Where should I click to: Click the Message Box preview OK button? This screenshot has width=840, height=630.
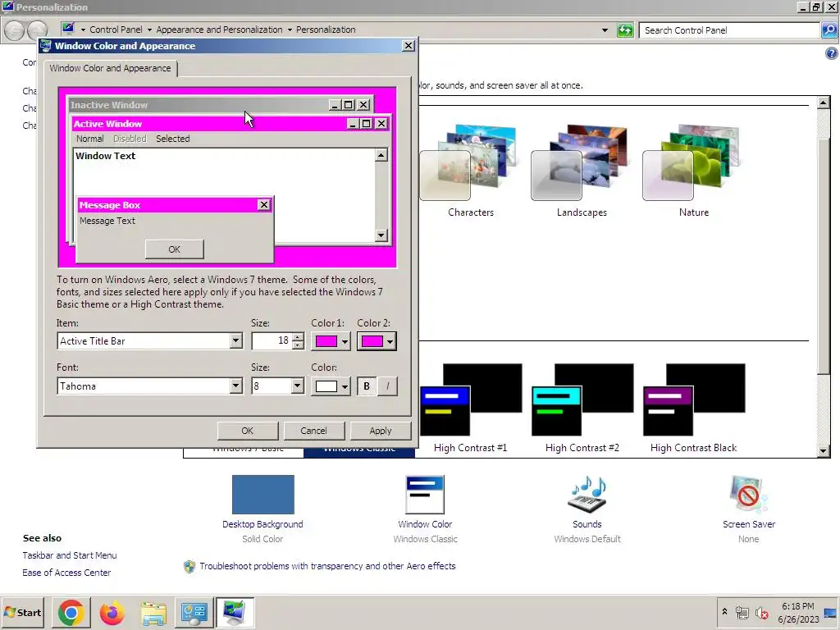tap(174, 249)
